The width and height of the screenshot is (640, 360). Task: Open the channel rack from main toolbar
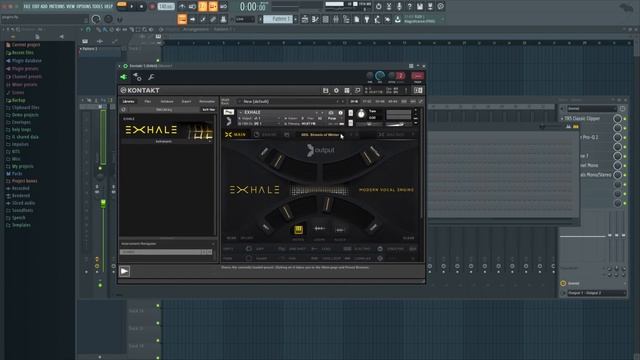coord(325,19)
